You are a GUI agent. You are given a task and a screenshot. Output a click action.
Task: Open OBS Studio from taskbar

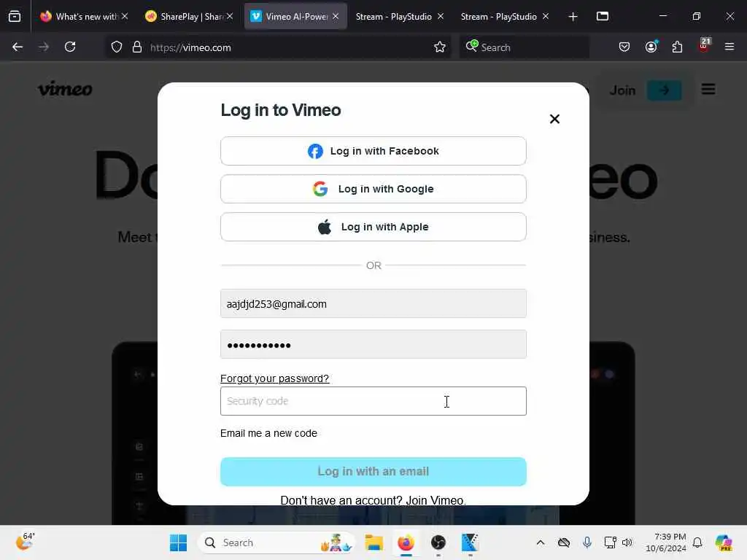coord(438,542)
